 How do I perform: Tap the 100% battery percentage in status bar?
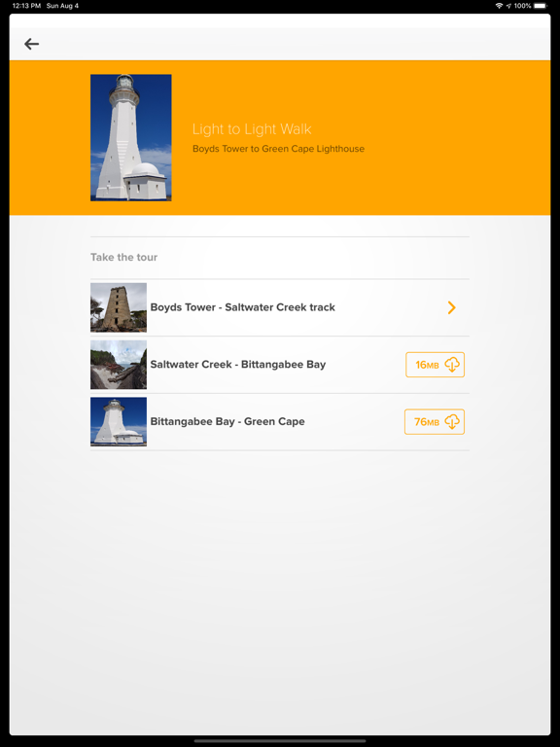pyautogui.click(x=522, y=6)
